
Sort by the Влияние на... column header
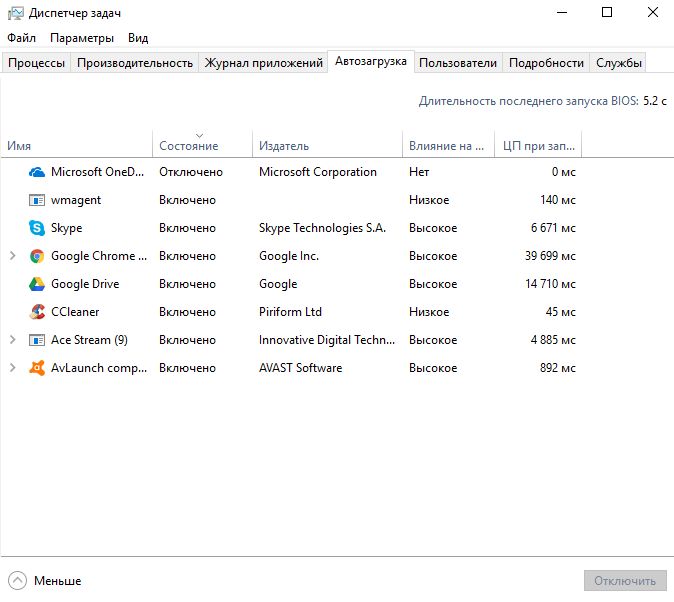(448, 146)
